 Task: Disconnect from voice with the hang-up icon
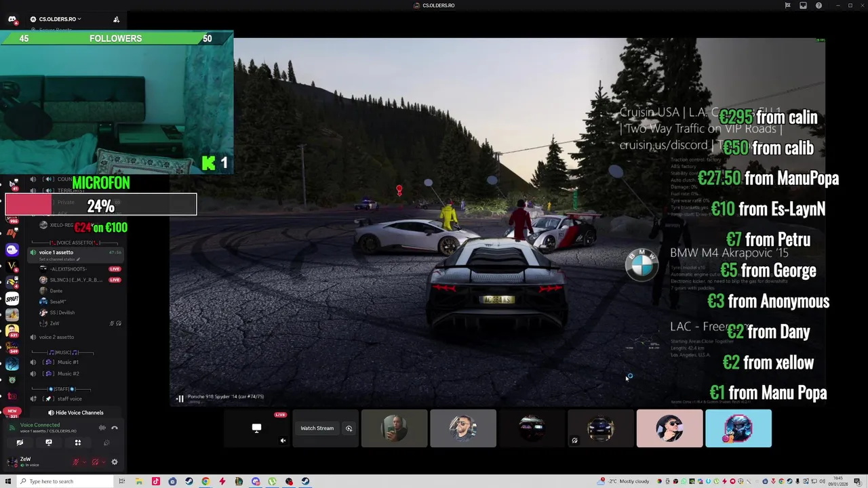click(115, 428)
